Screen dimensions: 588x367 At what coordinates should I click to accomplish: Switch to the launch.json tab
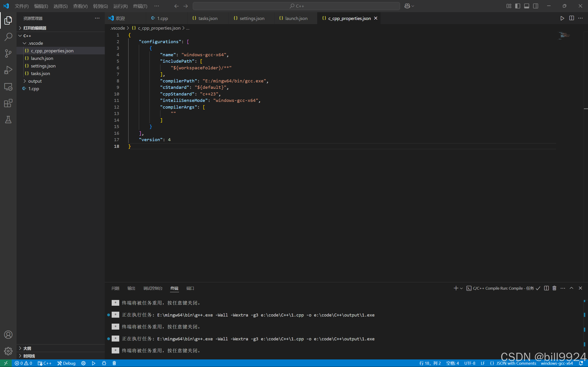pos(296,18)
